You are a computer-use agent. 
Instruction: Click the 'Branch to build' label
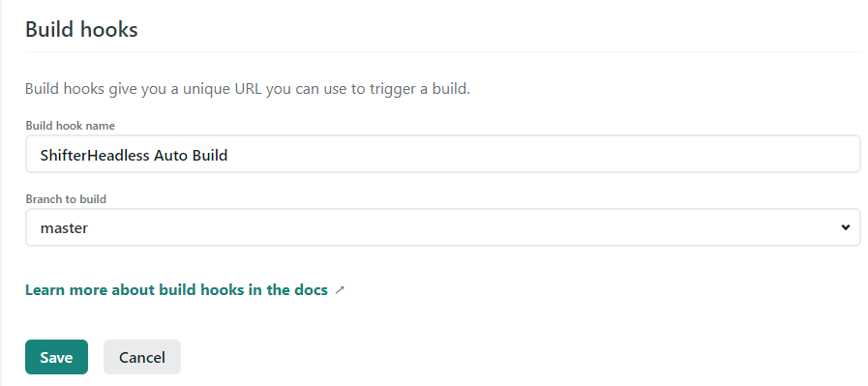[66, 199]
